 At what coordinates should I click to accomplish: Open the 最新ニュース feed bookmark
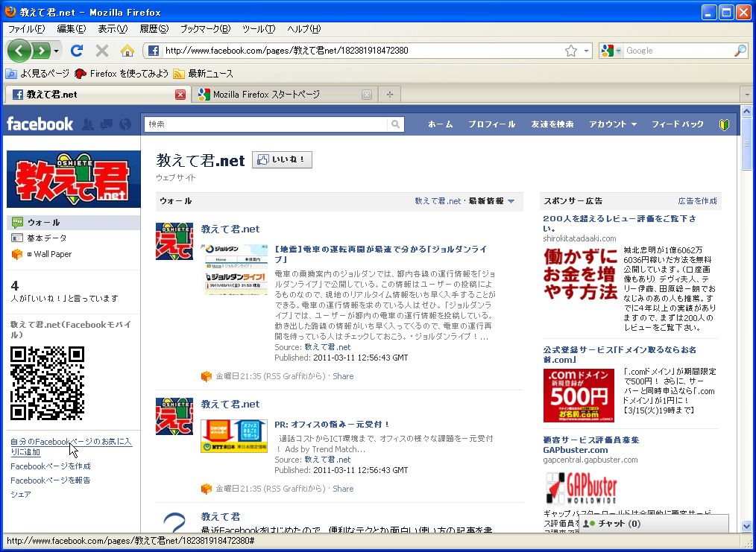pyautogui.click(x=203, y=74)
